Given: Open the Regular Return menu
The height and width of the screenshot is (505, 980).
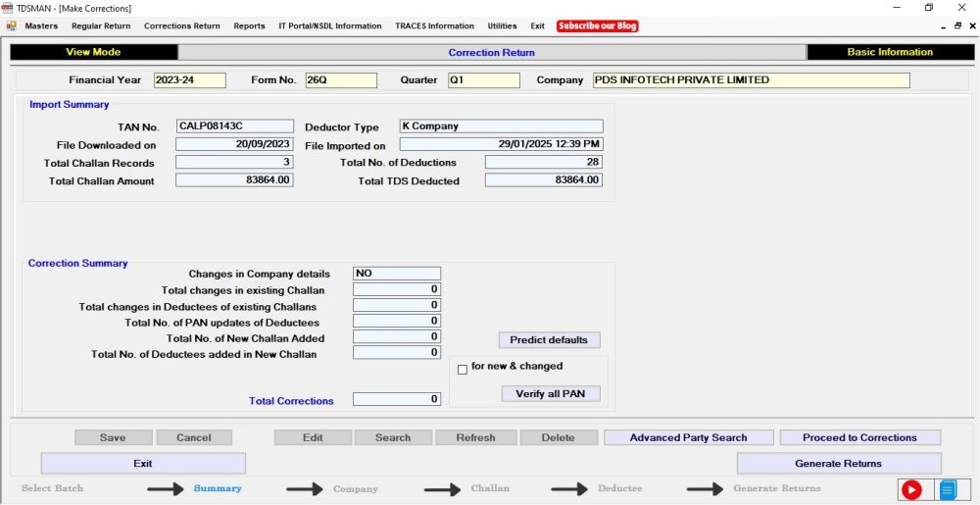Looking at the screenshot, I should (x=101, y=26).
